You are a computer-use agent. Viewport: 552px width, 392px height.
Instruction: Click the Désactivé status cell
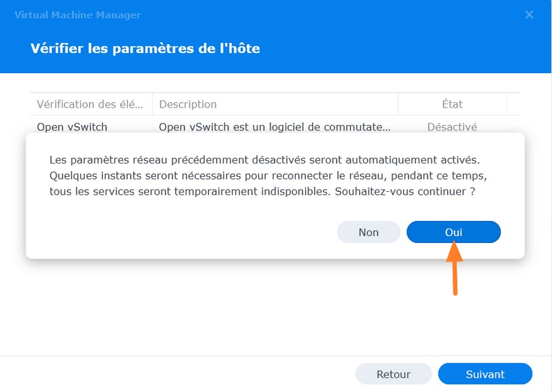click(452, 127)
